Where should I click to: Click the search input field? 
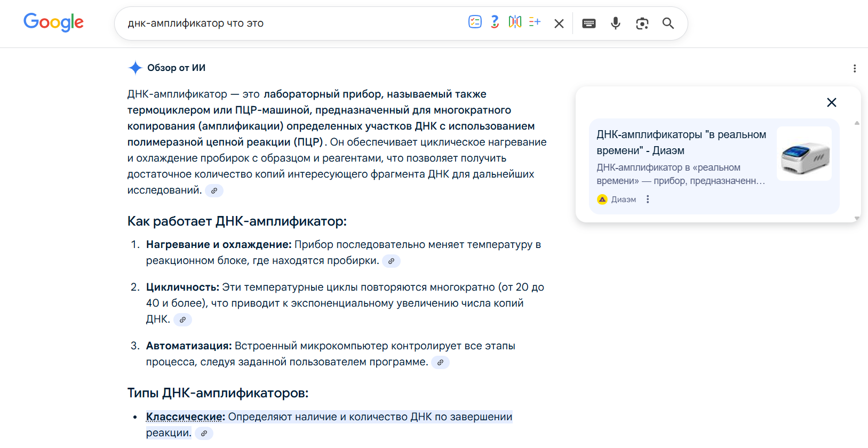tap(293, 23)
